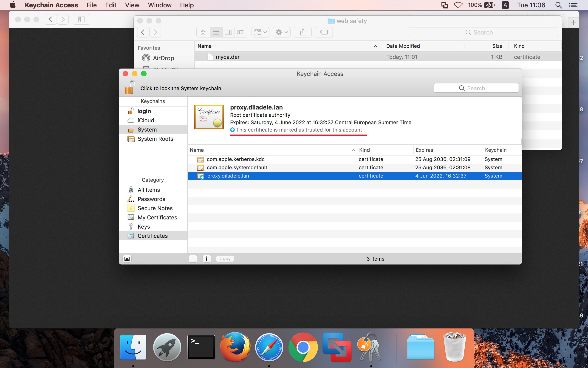588x368 pixels.
Task: Show the Passwords category
Action: (153, 199)
